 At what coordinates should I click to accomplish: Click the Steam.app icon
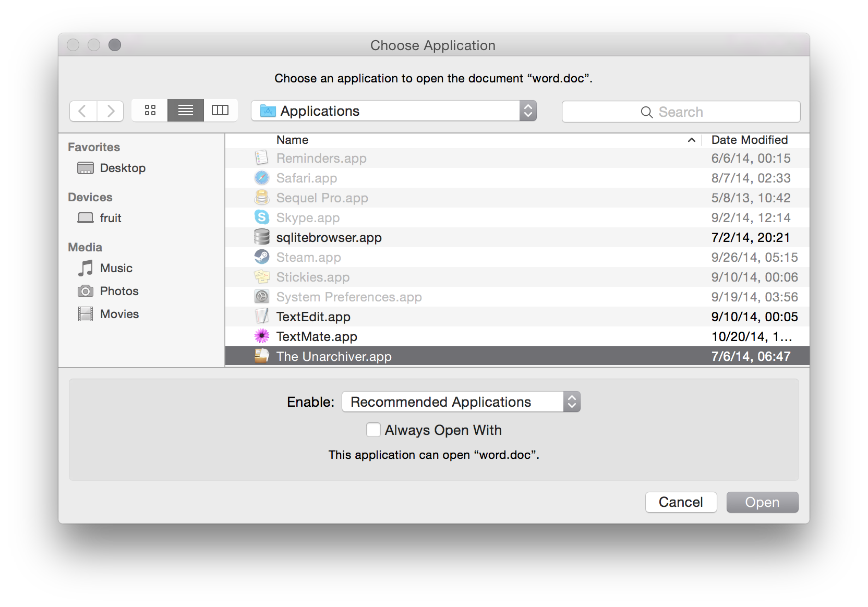[262, 257]
